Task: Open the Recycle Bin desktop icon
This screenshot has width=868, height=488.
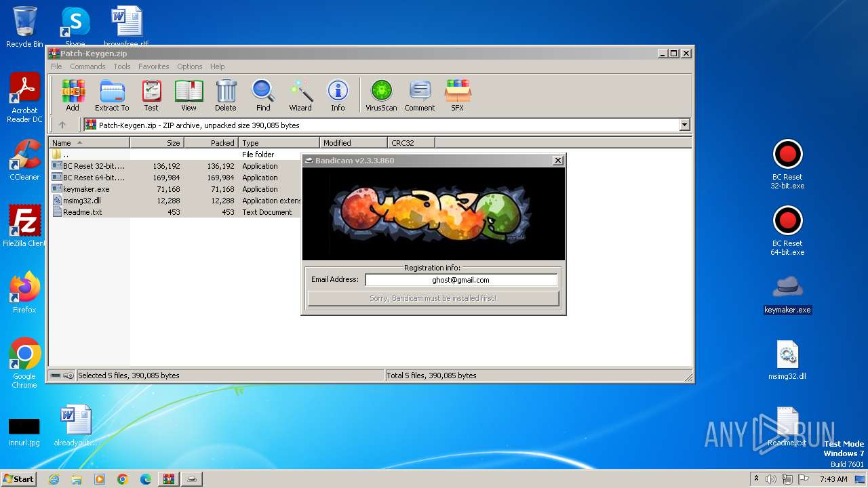Action: [x=24, y=27]
